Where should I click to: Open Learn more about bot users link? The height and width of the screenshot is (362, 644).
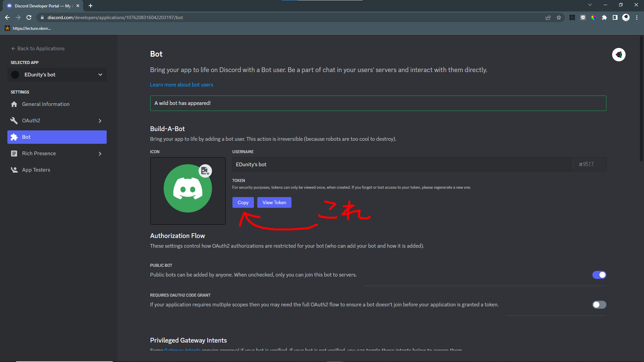tap(181, 85)
